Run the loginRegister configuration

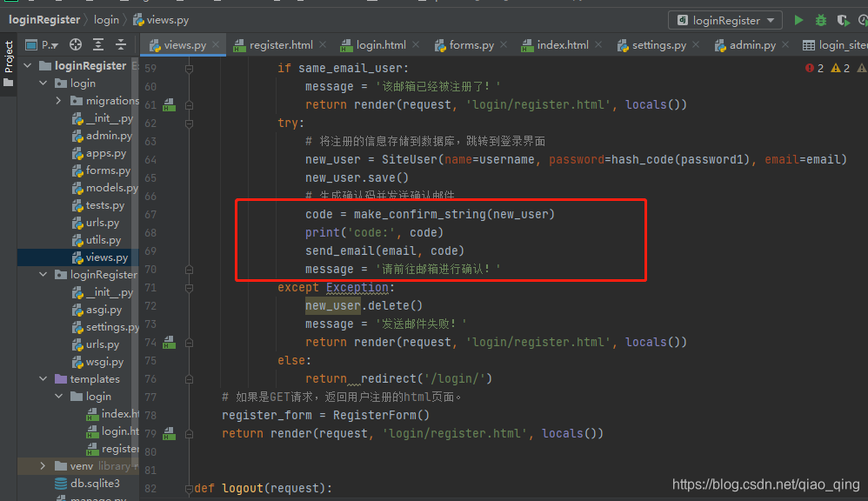(x=798, y=21)
